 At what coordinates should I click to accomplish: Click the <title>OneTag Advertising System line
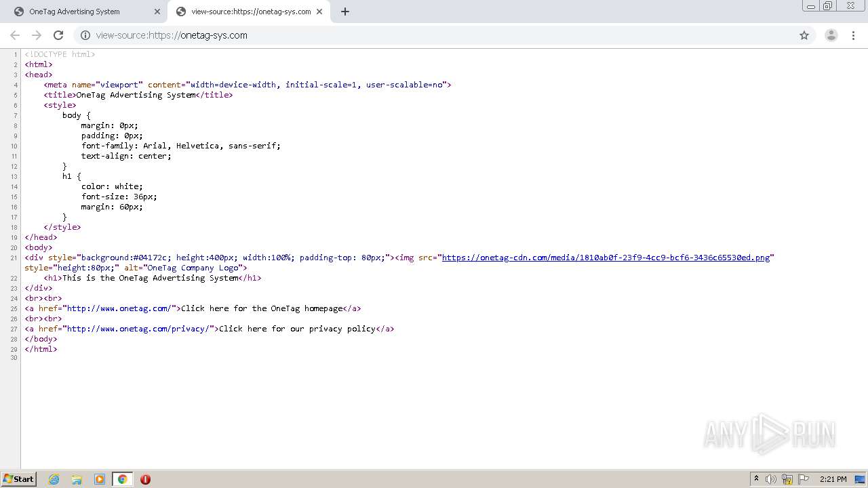pyautogui.click(x=138, y=95)
